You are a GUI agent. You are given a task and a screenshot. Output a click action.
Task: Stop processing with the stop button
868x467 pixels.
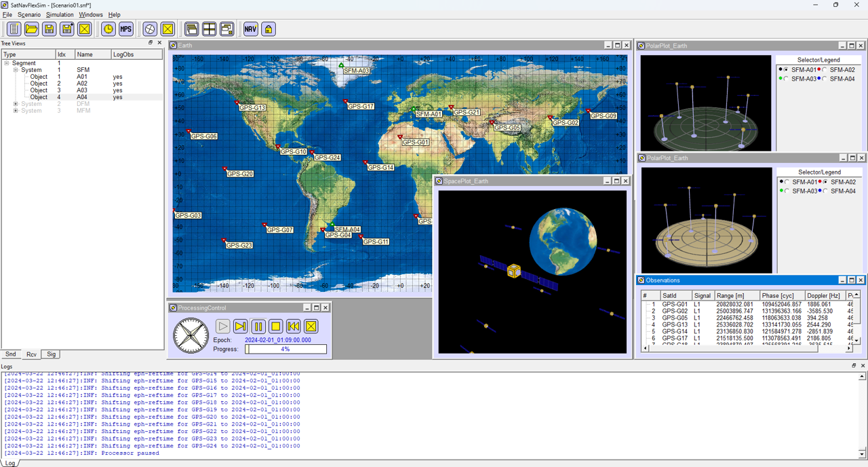[x=275, y=326]
